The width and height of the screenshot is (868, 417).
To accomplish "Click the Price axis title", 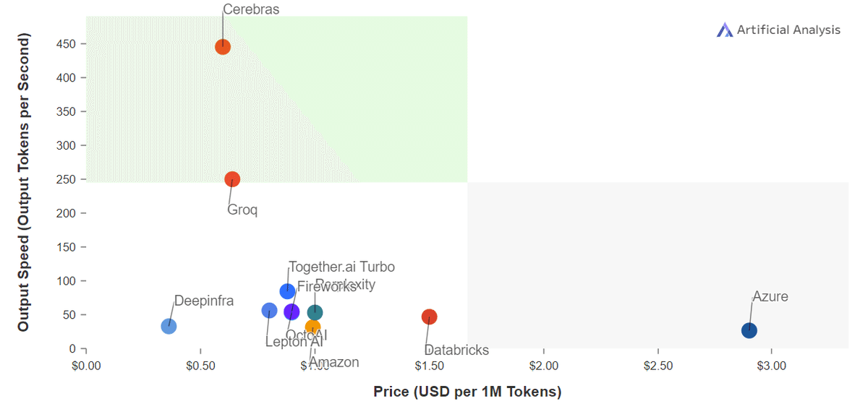I will pos(467,392).
